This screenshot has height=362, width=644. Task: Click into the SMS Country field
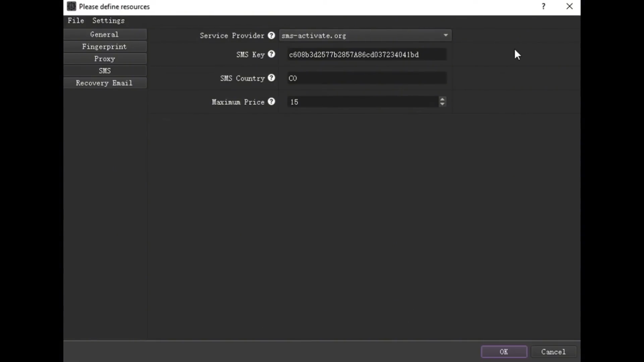coord(367,78)
